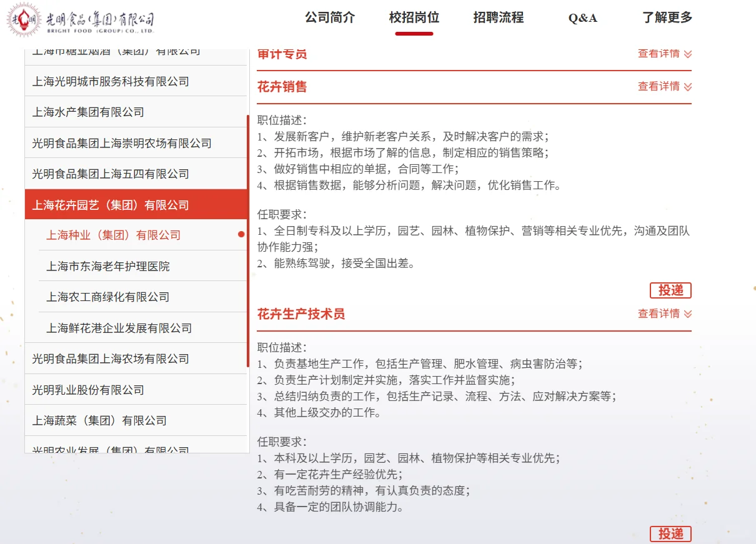Click 投递 button under 花卉销售
The width and height of the screenshot is (756, 544).
click(x=670, y=290)
